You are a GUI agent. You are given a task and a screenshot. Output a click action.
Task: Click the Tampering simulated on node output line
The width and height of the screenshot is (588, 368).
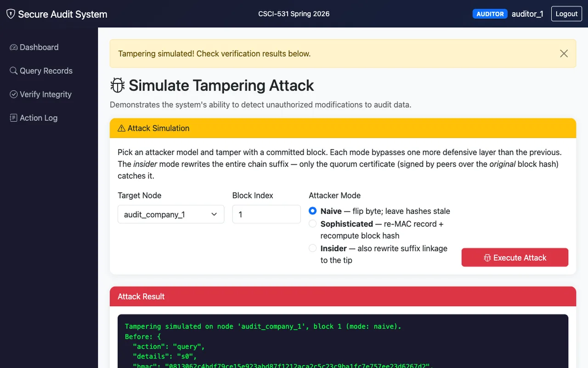coord(263,327)
